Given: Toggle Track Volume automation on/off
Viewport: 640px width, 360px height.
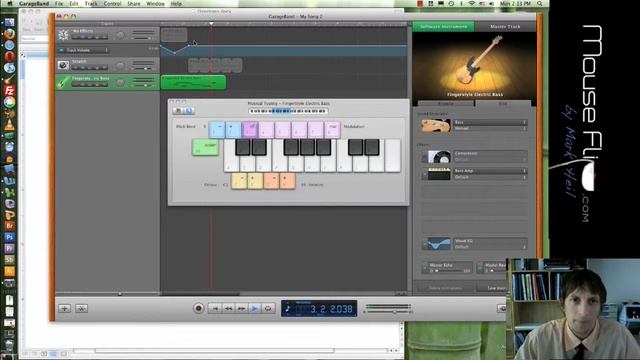Looking at the screenshot, I should (61, 50).
